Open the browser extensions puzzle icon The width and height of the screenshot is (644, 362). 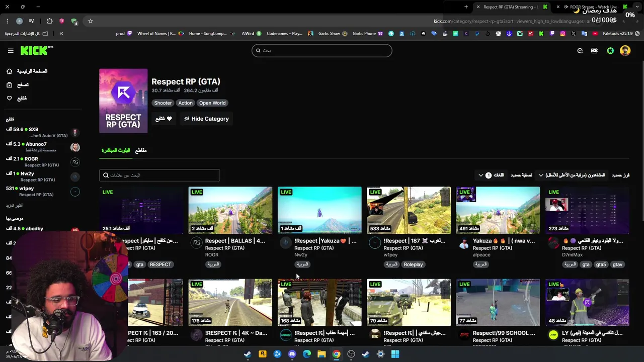(x=50, y=21)
